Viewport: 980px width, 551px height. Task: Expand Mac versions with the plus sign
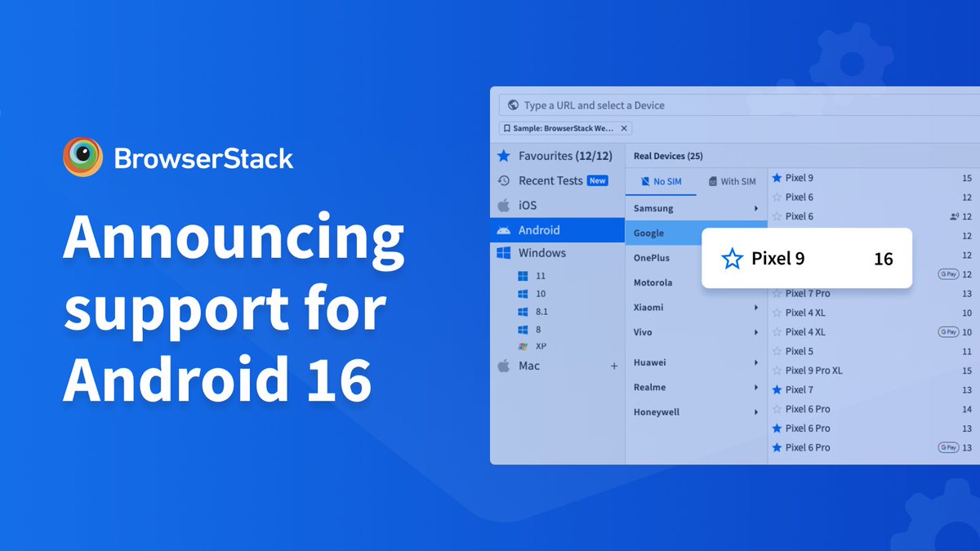coord(614,367)
